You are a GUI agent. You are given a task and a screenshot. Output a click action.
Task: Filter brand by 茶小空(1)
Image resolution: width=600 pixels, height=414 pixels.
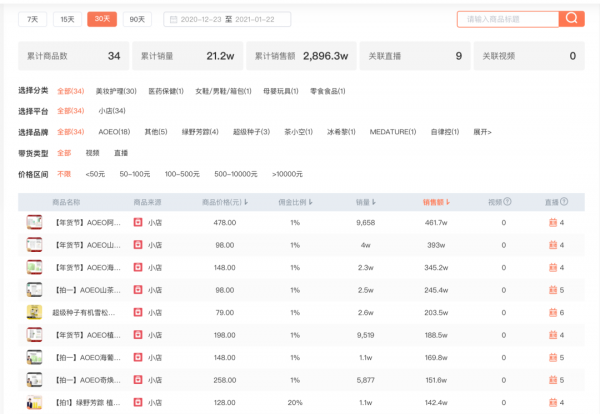tap(298, 132)
